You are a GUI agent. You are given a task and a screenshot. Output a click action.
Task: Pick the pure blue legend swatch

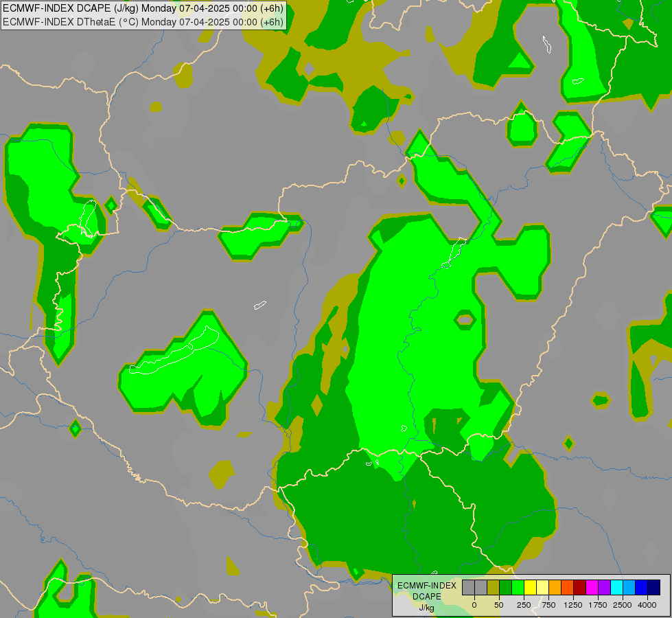point(642,587)
